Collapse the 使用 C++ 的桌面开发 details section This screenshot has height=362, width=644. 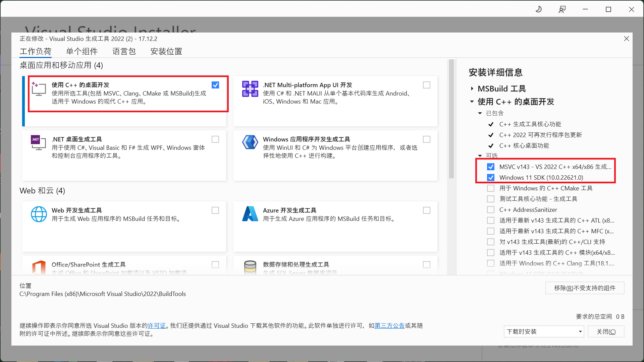(472, 102)
